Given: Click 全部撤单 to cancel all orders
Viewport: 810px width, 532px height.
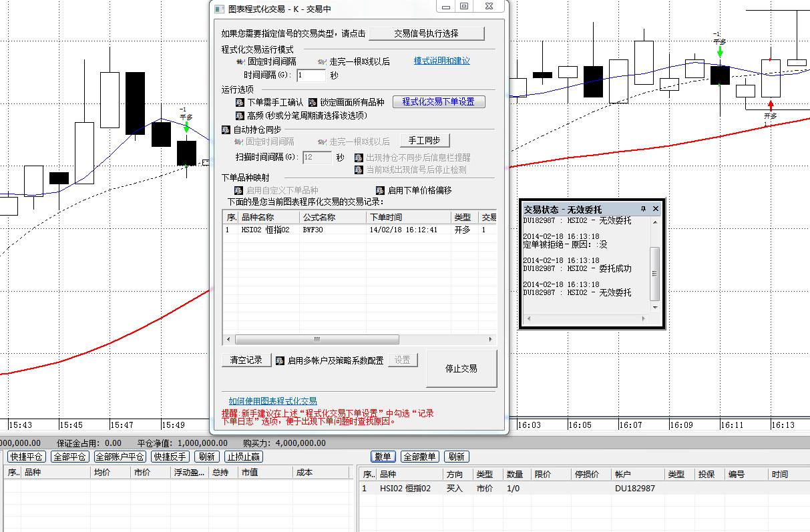Looking at the screenshot, I should pyautogui.click(x=419, y=457).
